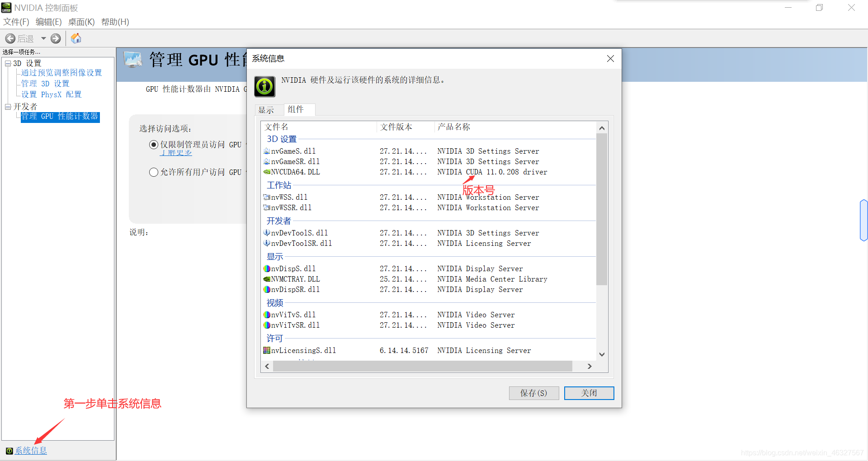Click the nvWSSR.dll file icon
Viewport: 868px width, 461px height.
point(267,207)
